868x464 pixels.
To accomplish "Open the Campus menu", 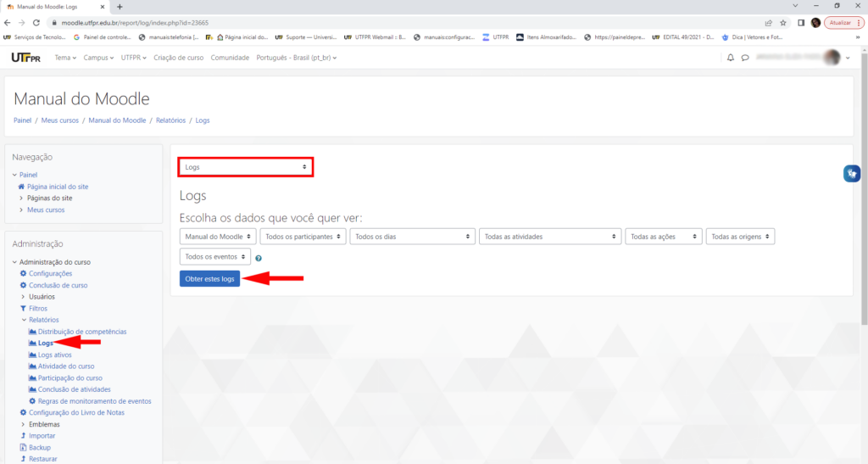I will click(x=98, y=58).
